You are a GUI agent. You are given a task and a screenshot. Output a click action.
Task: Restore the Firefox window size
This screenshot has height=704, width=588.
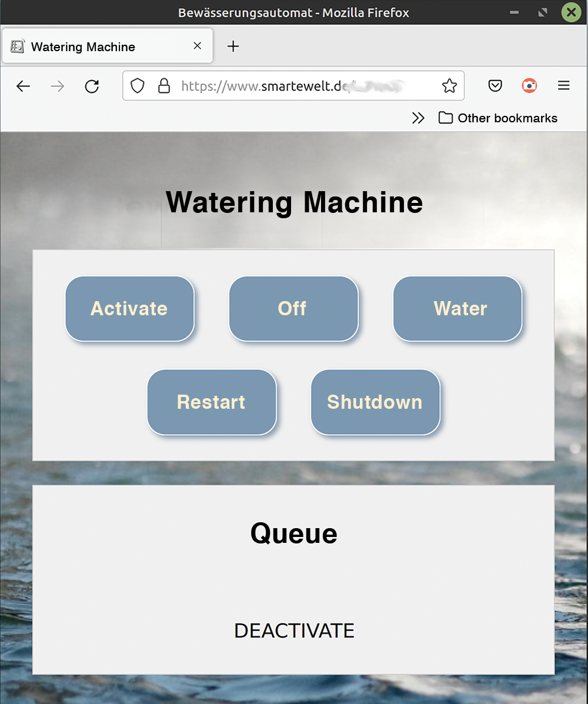pyautogui.click(x=543, y=12)
